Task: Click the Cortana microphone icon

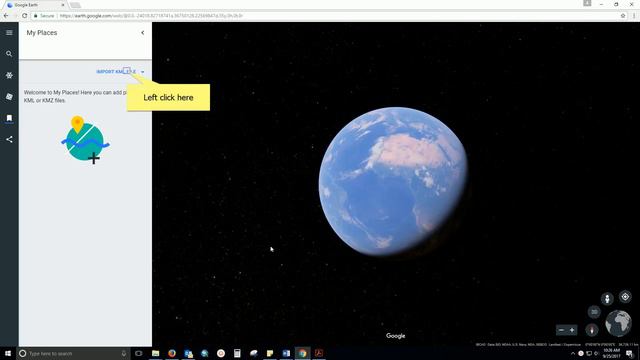Action: click(124, 353)
